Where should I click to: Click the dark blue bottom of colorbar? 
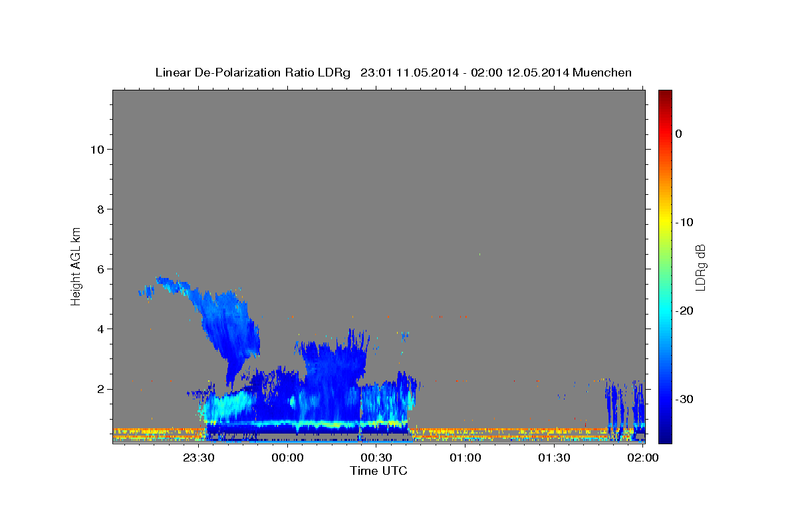tap(665, 437)
